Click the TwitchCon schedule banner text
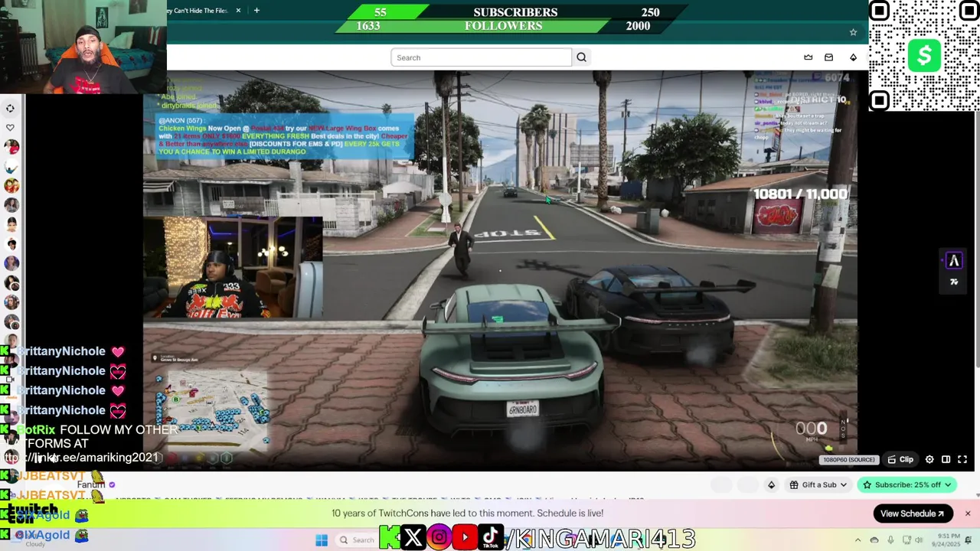This screenshot has width=980, height=551. click(467, 514)
